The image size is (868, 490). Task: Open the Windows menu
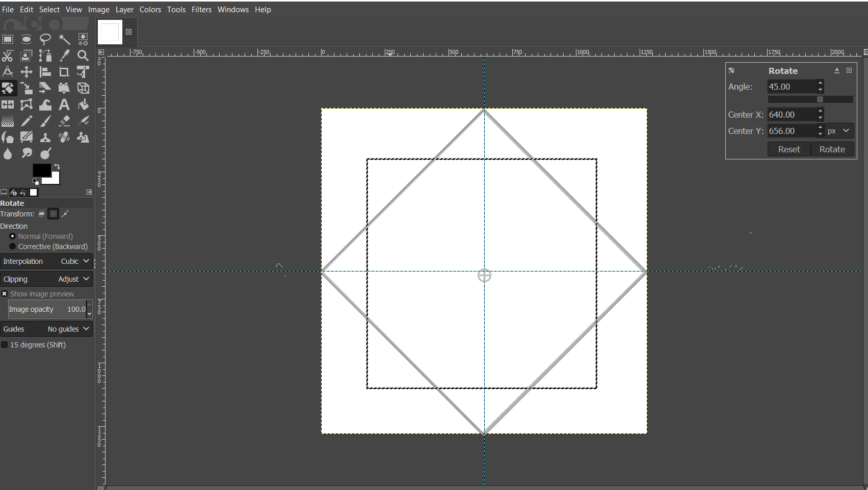(x=233, y=10)
